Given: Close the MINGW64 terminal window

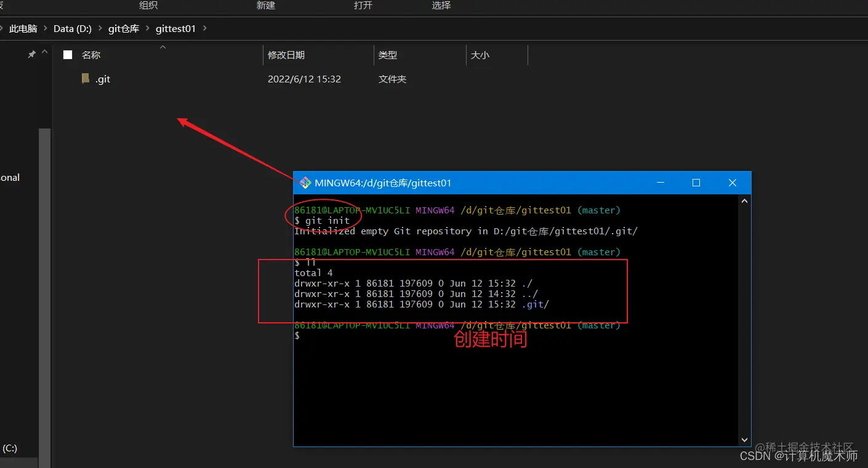Looking at the screenshot, I should click(x=732, y=183).
